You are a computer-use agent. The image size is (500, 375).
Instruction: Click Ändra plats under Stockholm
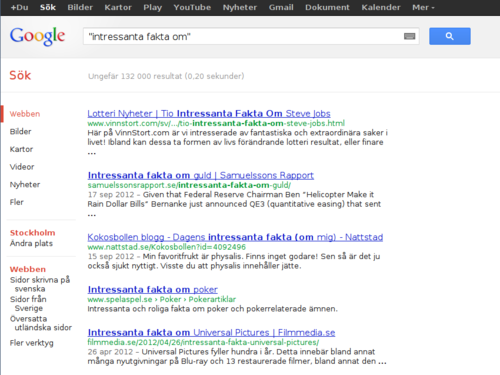point(31,243)
